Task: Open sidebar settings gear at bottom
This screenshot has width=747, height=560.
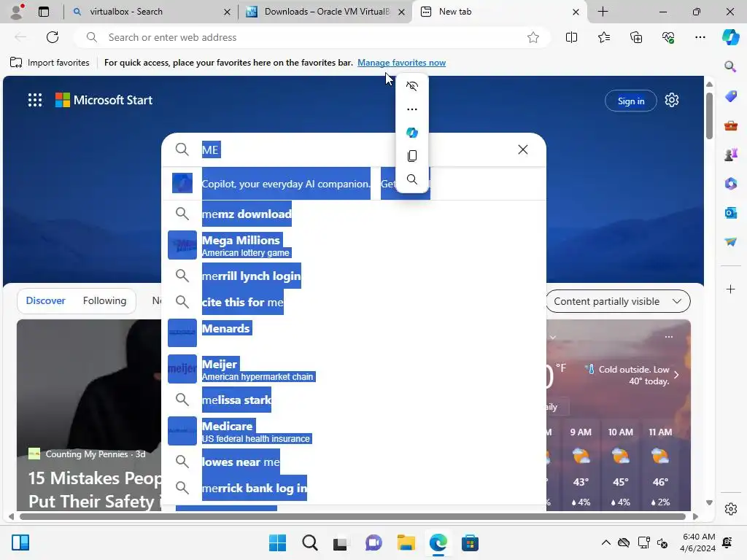Action: click(x=730, y=509)
